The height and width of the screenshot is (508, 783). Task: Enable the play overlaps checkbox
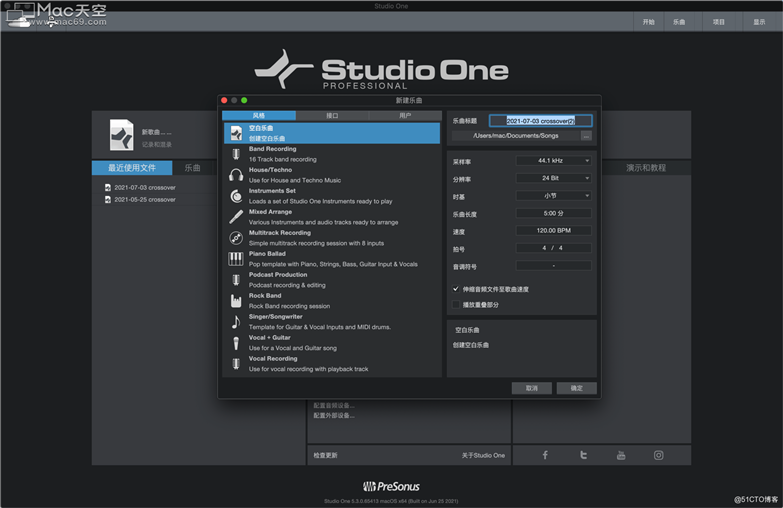click(456, 304)
